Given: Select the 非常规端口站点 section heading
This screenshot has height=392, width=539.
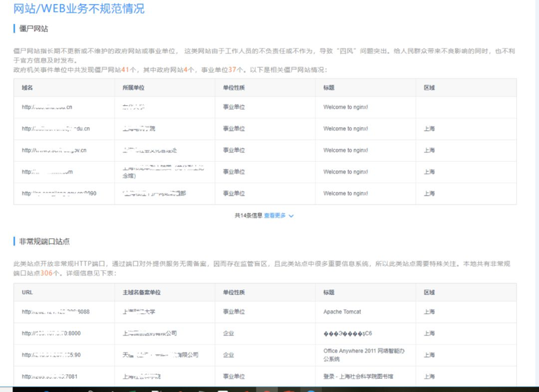Looking at the screenshot, I should pyautogui.click(x=44, y=242).
